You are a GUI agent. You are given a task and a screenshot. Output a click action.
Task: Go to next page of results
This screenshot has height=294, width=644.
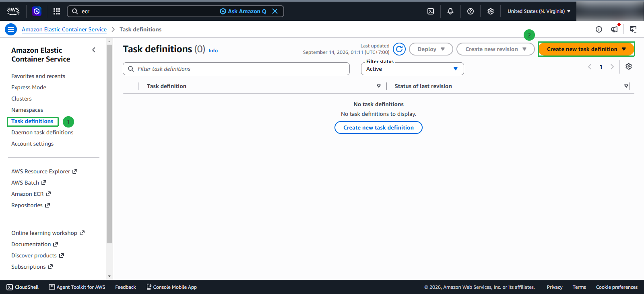click(612, 67)
